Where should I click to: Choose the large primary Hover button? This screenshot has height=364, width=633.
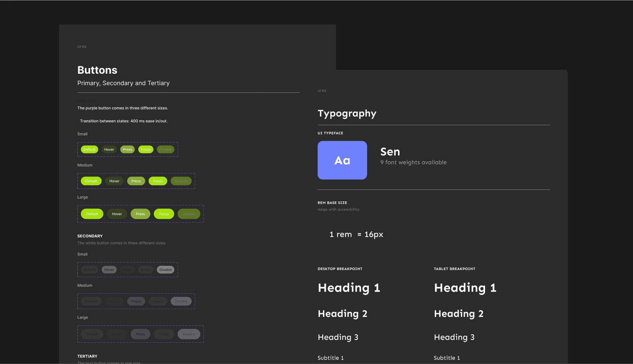click(x=117, y=214)
